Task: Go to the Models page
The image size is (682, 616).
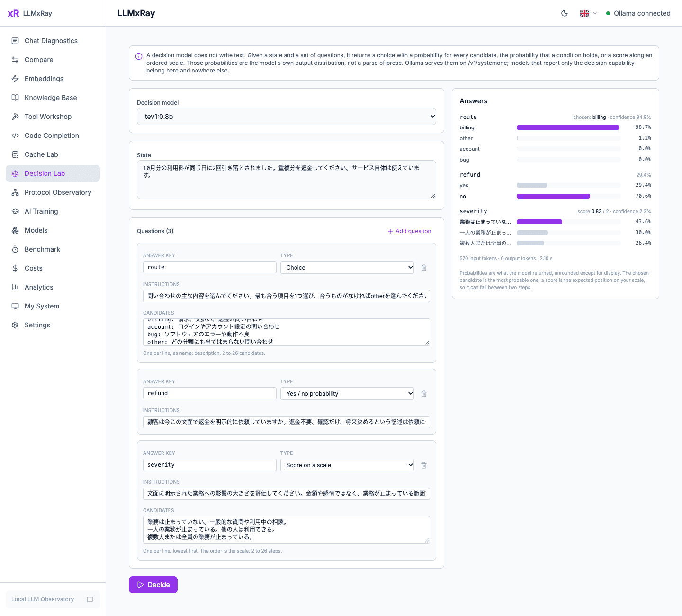Action: click(x=53, y=230)
